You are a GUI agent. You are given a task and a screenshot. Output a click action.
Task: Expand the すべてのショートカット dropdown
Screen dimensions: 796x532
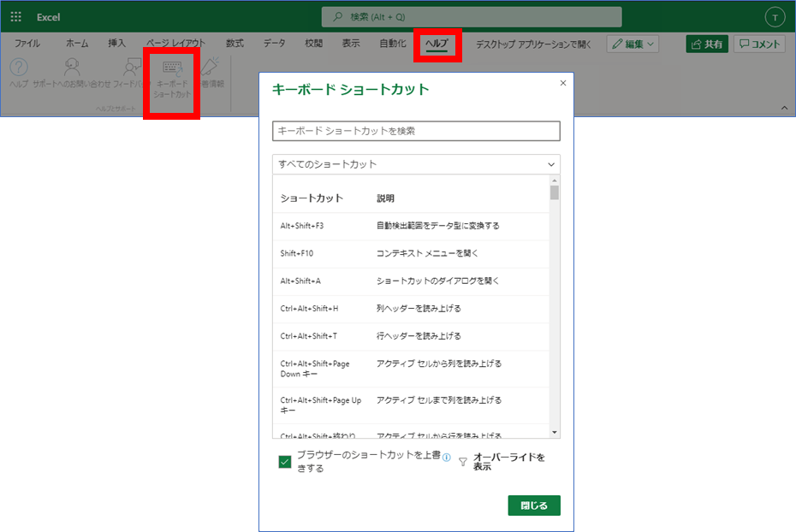[x=416, y=164]
